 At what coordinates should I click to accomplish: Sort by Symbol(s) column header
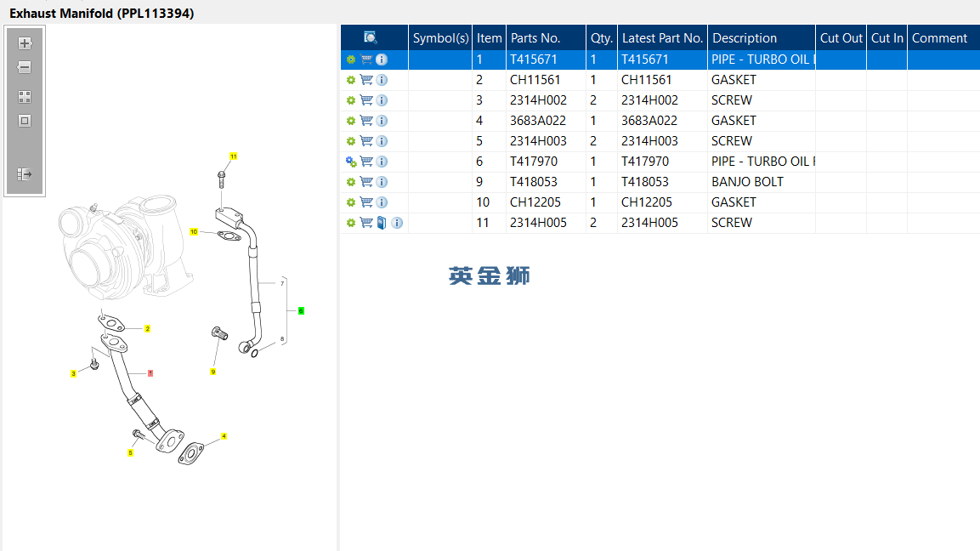click(440, 38)
